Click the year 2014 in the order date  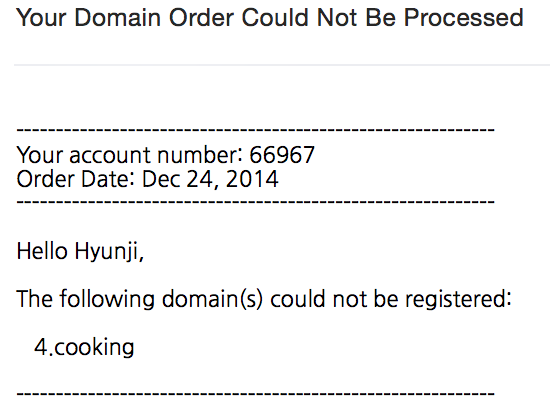252,179
